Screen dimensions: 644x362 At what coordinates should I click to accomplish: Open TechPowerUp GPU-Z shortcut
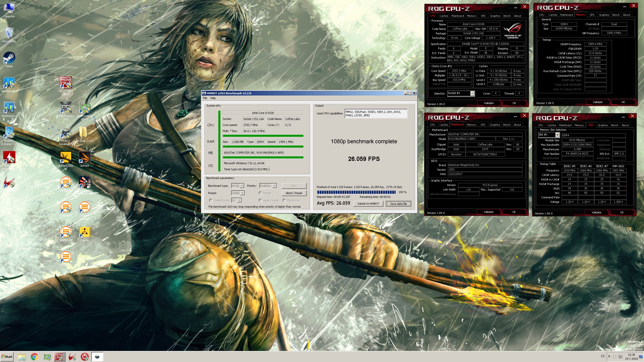[85, 111]
